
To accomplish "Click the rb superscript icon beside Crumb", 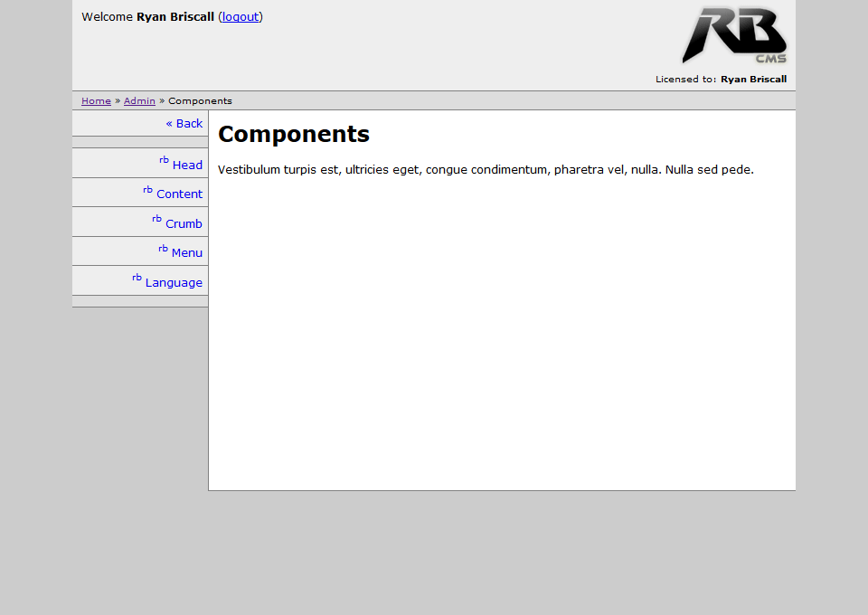I will 156,219.
